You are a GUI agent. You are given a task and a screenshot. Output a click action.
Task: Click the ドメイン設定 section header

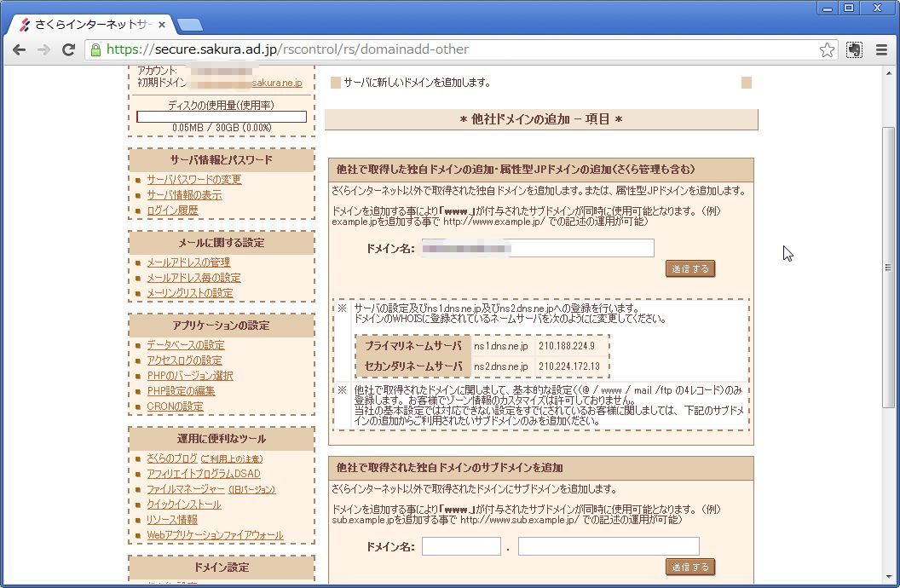coord(222,568)
